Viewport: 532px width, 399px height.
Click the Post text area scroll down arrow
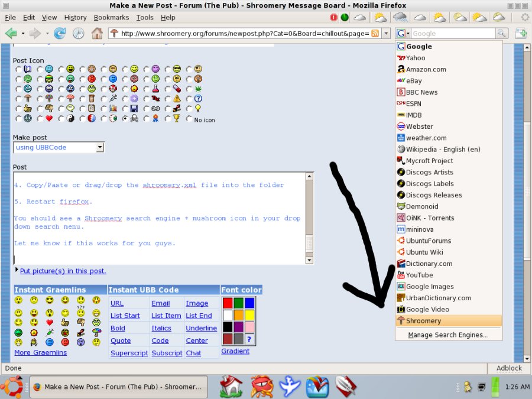point(309,260)
